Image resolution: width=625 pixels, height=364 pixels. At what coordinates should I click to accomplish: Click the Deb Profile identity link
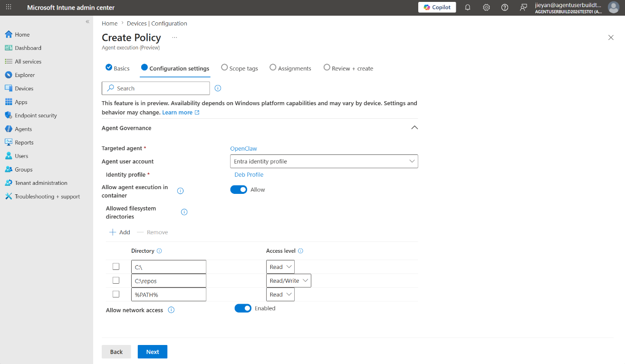tap(249, 174)
